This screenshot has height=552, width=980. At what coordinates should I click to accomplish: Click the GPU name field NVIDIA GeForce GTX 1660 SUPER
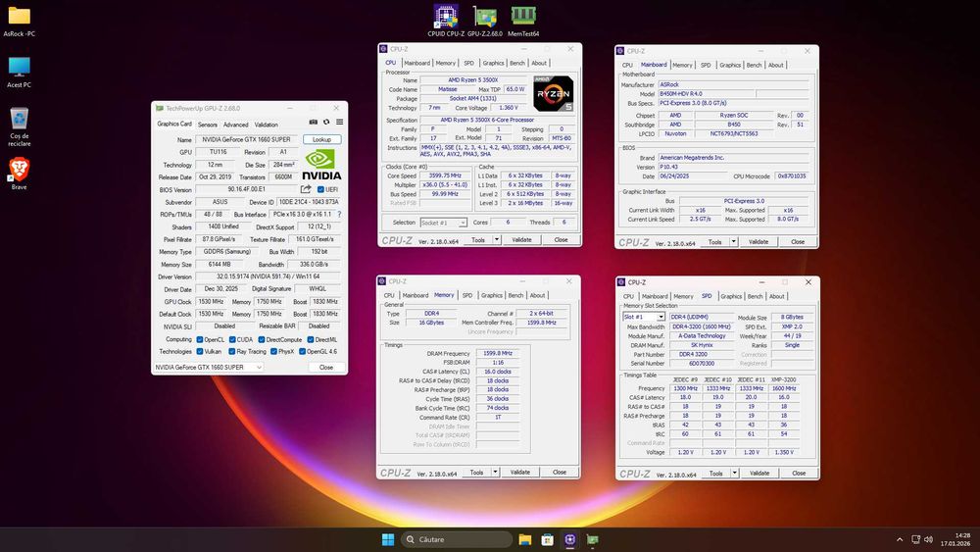[x=247, y=139]
